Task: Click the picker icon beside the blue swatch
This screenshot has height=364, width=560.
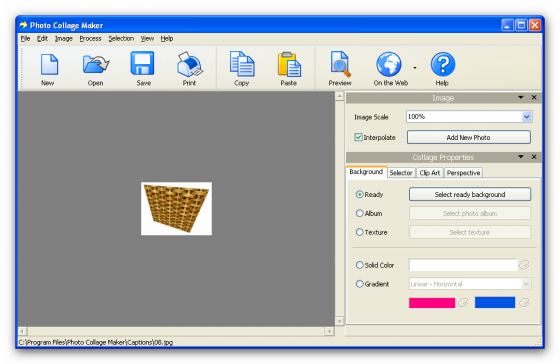Action: [x=524, y=303]
